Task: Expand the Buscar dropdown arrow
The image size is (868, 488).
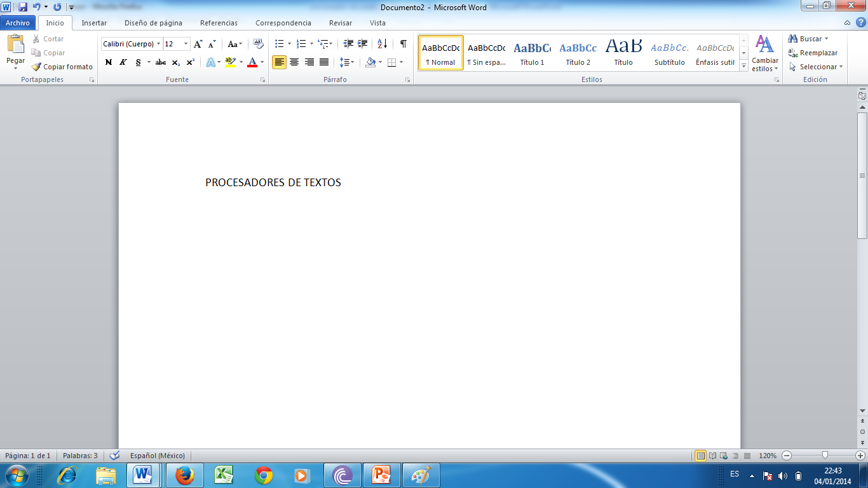Action: point(826,39)
